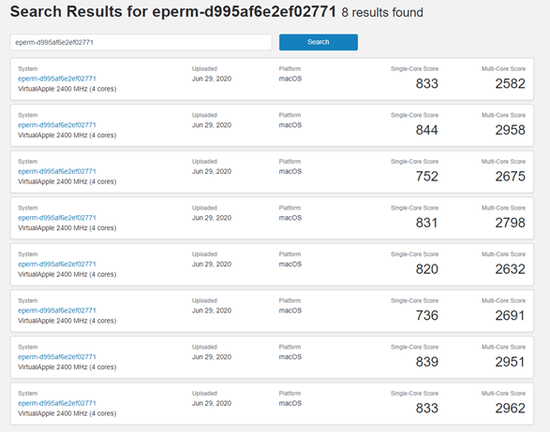Click the single-core score 839
Screen dimensions: 550x432
tap(427, 362)
